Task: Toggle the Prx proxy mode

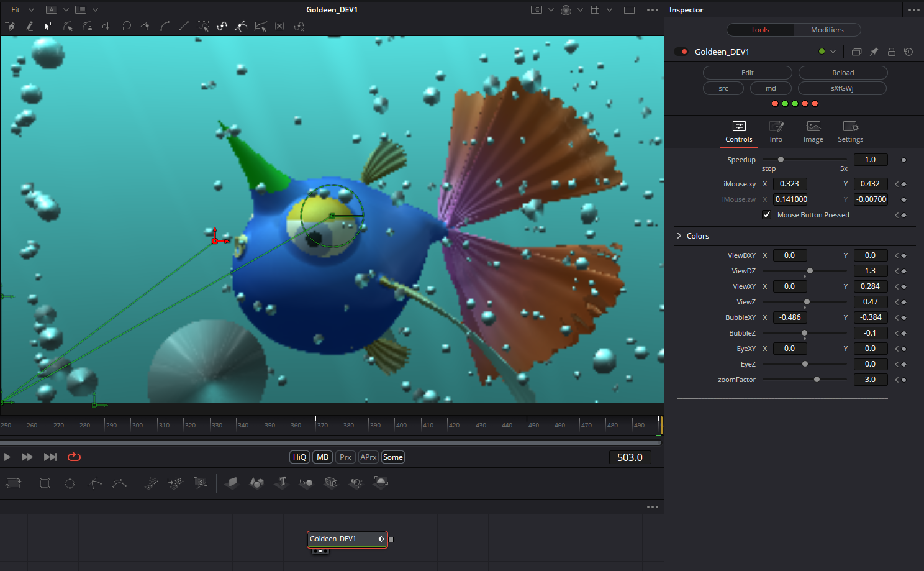Action: pyautogui.click(x=345, y=457)
